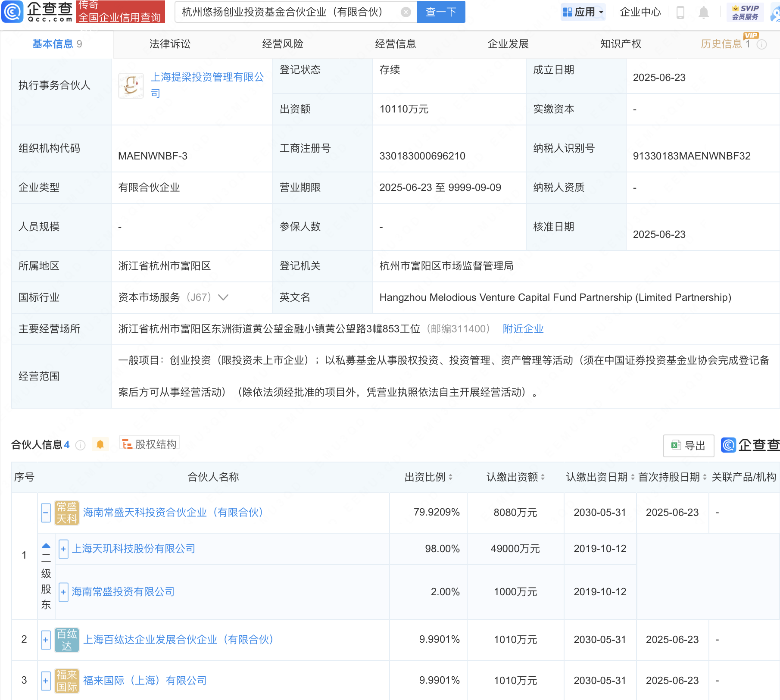
Task: Click the 查一下 search button
Action: point(441,12)
